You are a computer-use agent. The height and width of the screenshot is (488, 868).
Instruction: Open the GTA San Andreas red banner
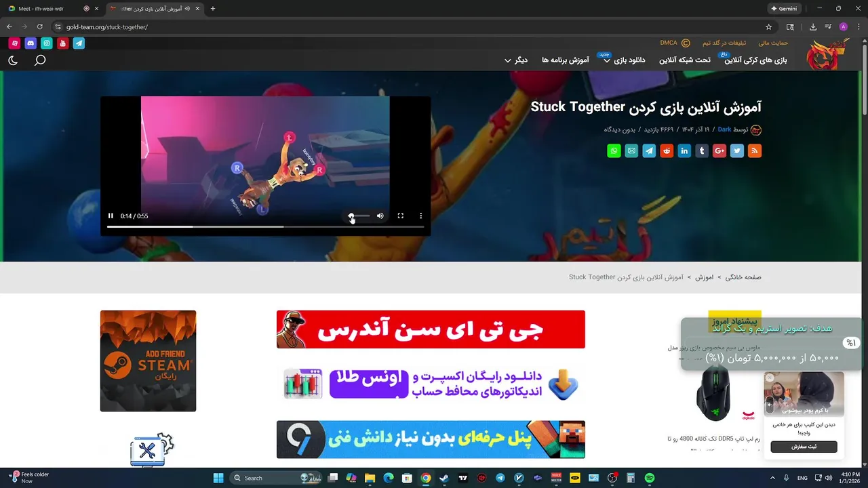point(431,329)
